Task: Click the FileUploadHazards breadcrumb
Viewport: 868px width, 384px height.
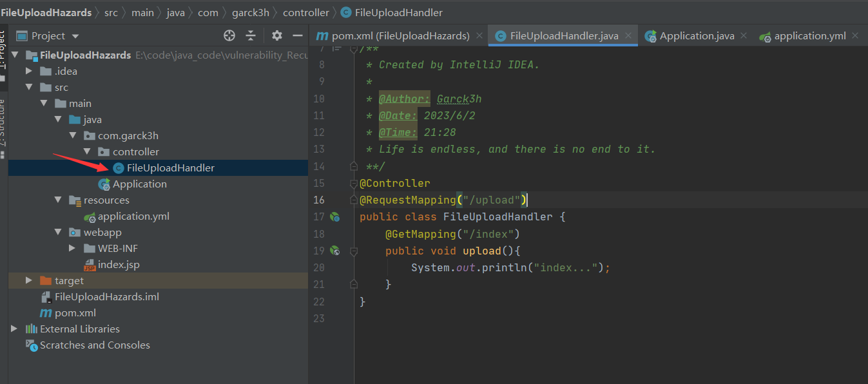Action: tap(46, 12)
